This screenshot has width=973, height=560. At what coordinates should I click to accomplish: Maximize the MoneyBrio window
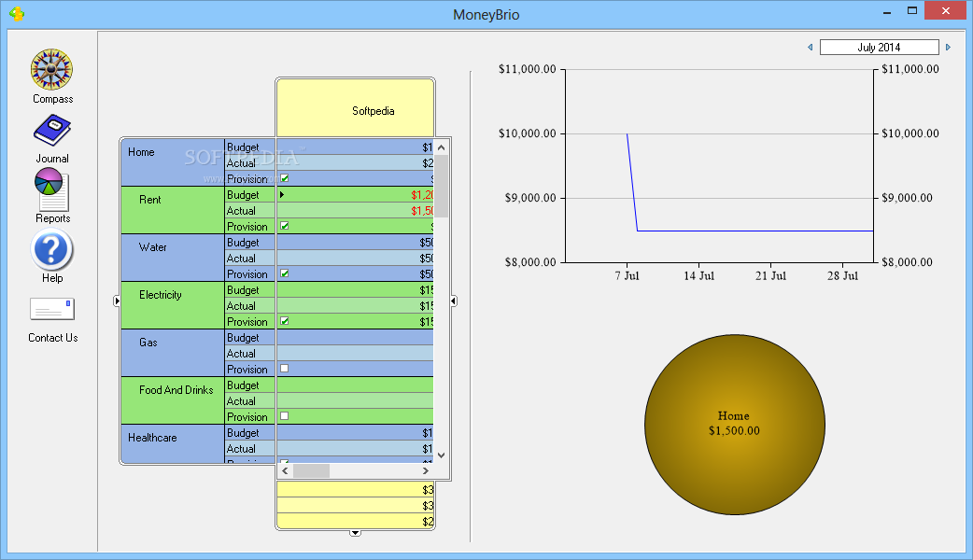click(911, 10)
